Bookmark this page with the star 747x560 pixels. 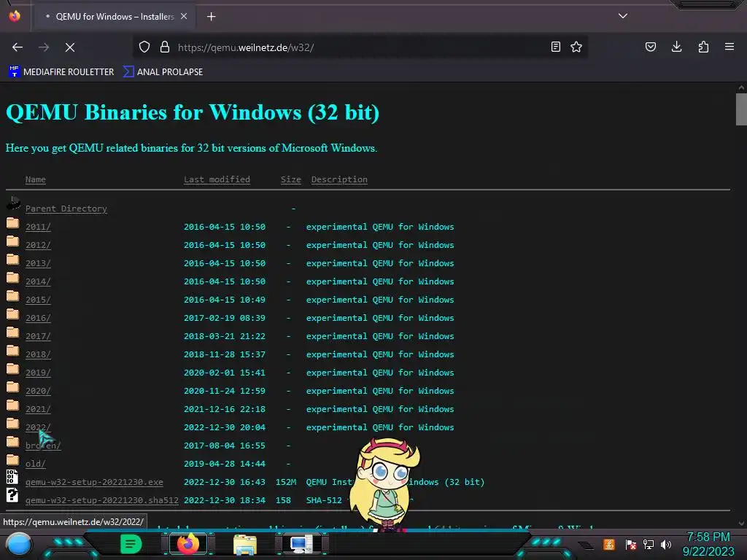coord(576,47)
